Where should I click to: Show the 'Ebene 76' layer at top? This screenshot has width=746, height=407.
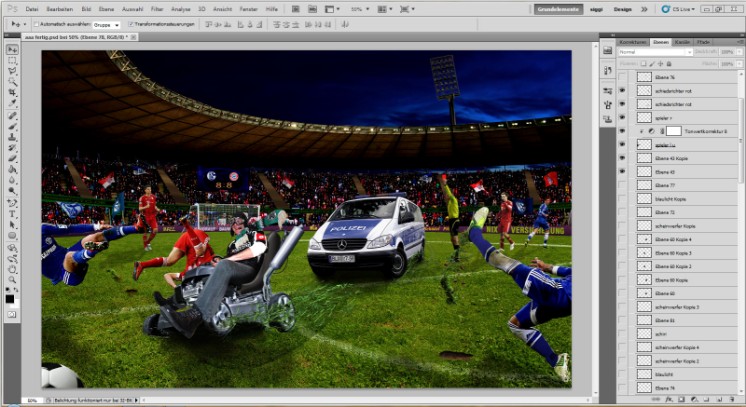tap(623, 76)
